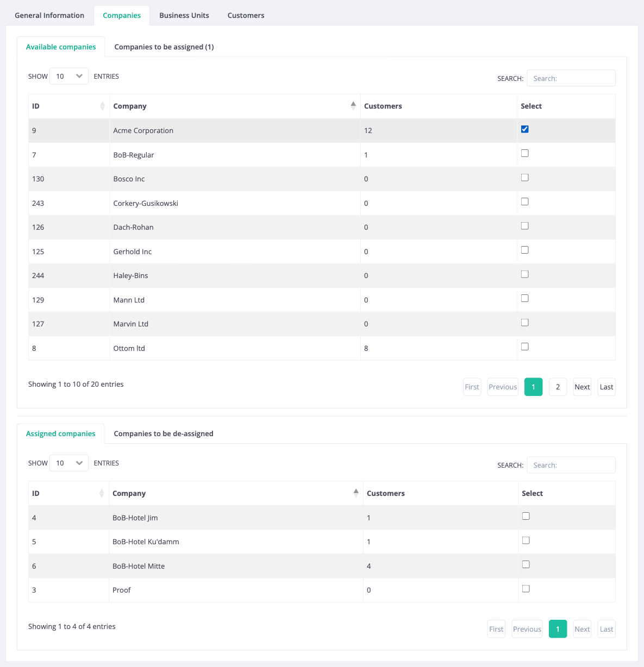This screenshot has height=667, width=644.
Task: Click Next in assigned companies pagination
Action: pyautogui.click(x=582, y=629)
